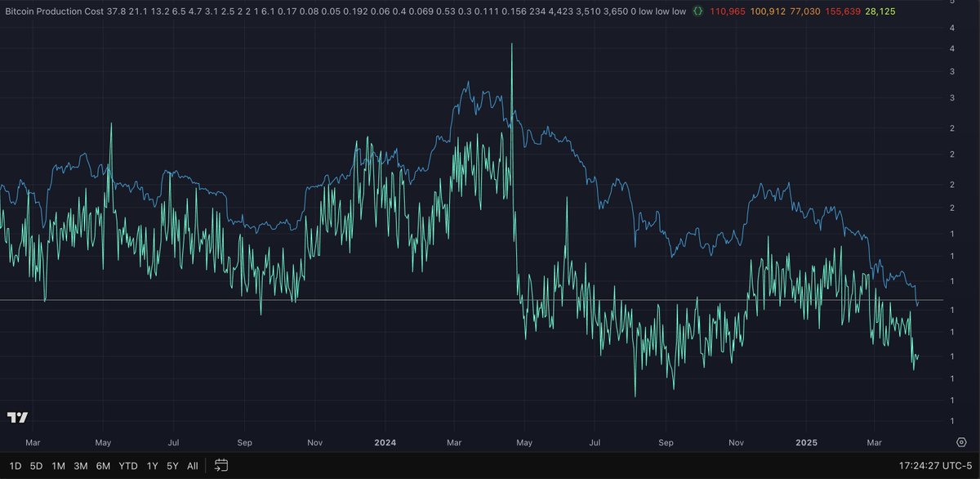Select the 5D time range
The image size is (980, 479).
[37, 466]
